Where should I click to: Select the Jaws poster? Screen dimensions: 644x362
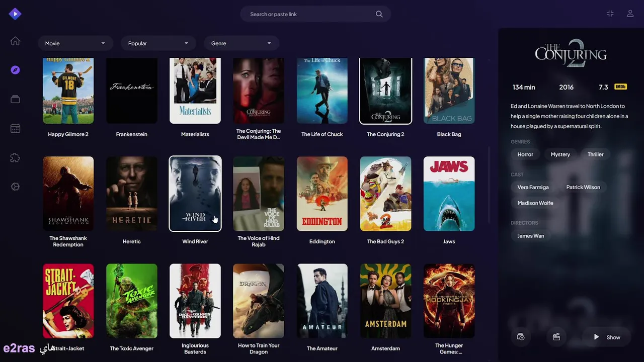point(449,194)
